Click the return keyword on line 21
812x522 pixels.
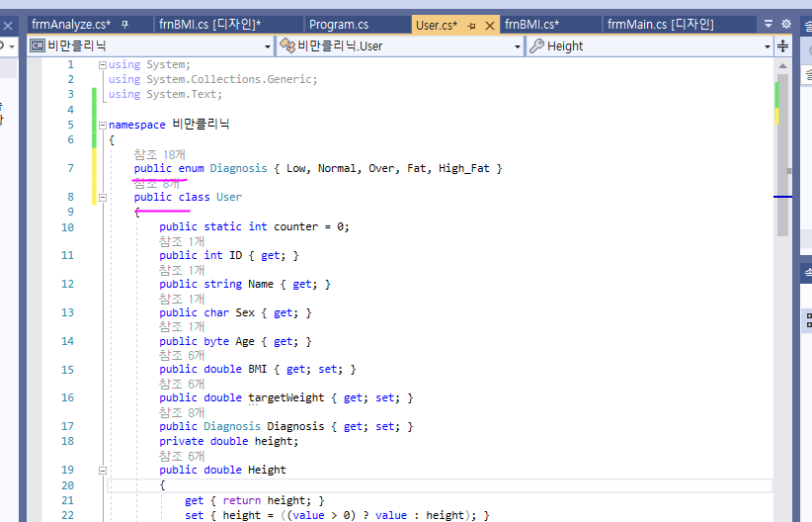pyautogui.click(x=241, y=501)
